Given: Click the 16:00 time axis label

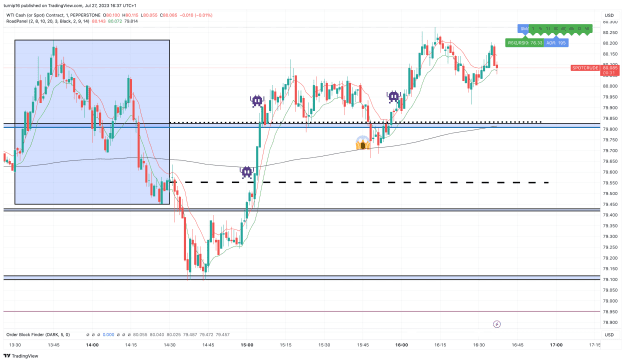Looking at the screenshot, I should 401,345.
